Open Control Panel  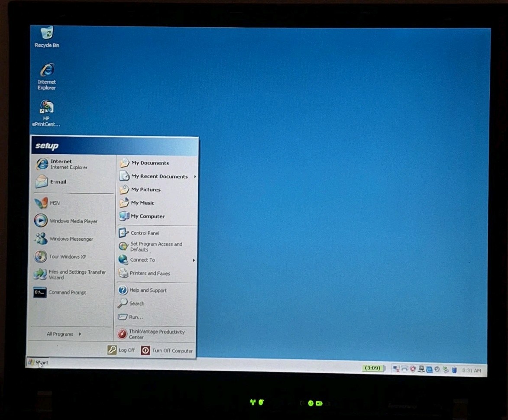tap(157, 233)
